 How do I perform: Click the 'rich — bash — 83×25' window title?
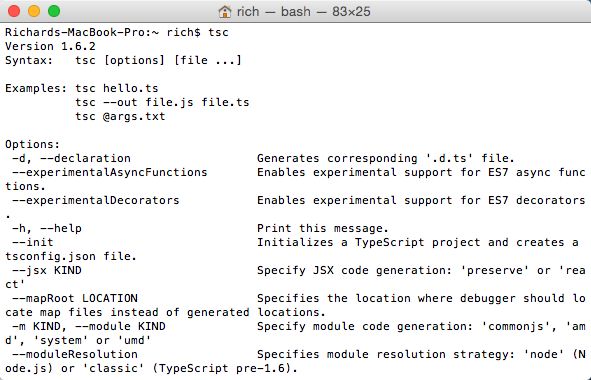click(303, 12)
